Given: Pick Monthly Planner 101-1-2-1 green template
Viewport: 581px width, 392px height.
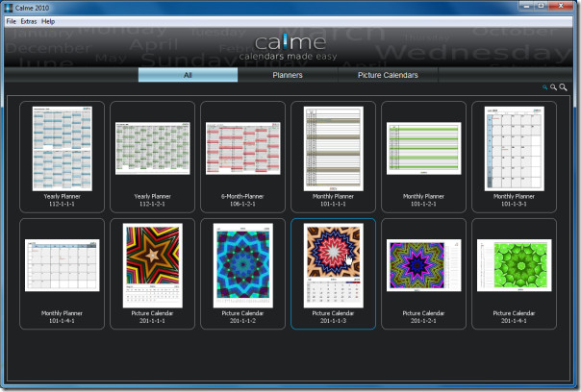Looking at the screenshot, I should pos(423,157).
